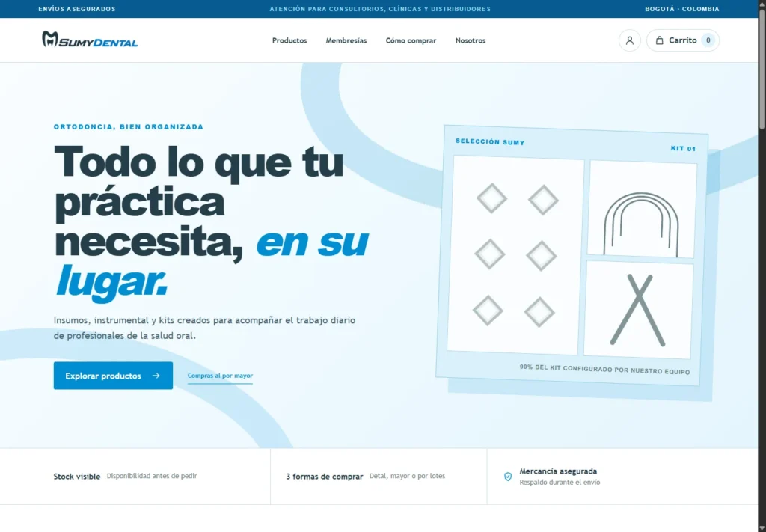This screenshot has height=532, width=766.
Task: Click the 90% del kit configurado caption
Action: pos(604,369)
